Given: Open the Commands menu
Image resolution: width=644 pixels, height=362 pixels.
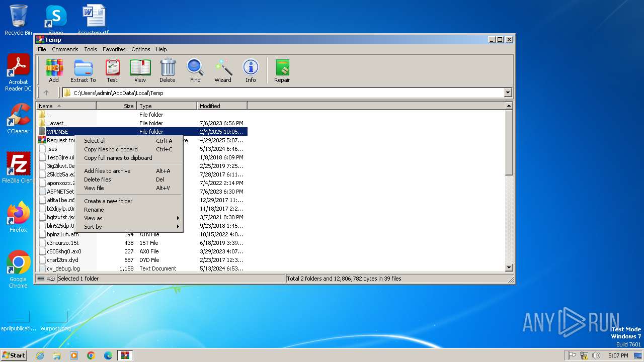Looking at the screenshot, I should click(65, 49).
